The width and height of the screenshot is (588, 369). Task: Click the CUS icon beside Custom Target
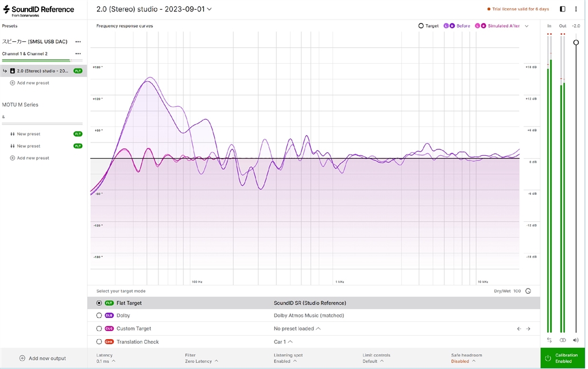[x=109, y=328]
